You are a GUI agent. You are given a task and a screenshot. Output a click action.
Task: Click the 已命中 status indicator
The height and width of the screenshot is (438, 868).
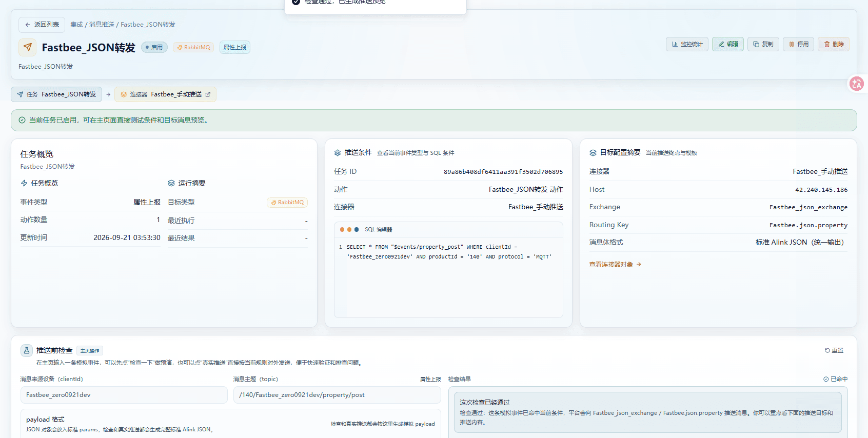pyautogui.click(x=835, y=379)
